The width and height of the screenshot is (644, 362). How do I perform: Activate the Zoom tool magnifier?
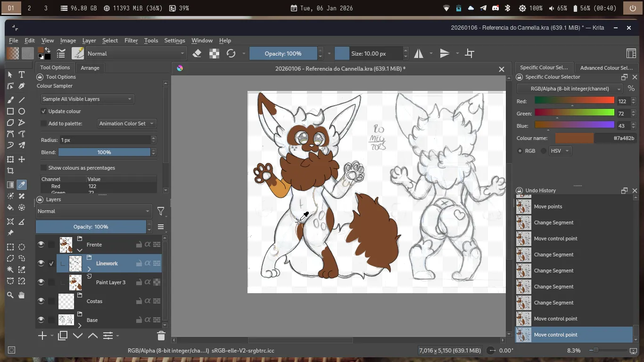[x=10, y=295]
